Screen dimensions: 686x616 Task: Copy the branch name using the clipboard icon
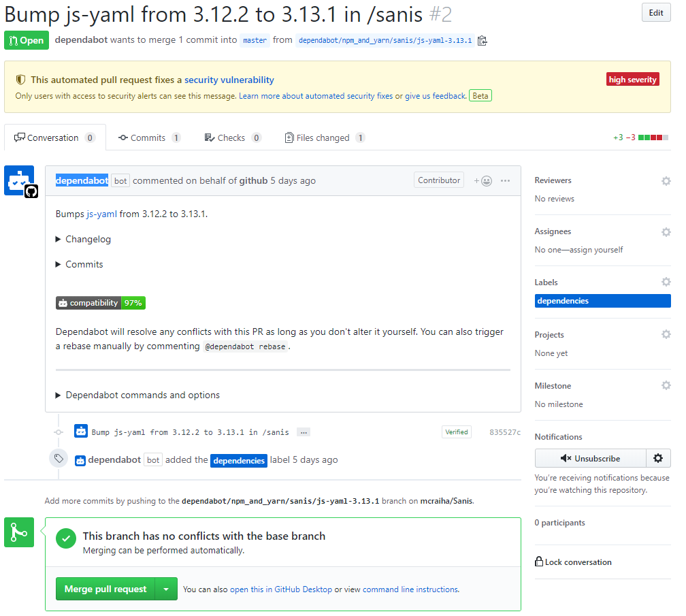pos(482,40)
